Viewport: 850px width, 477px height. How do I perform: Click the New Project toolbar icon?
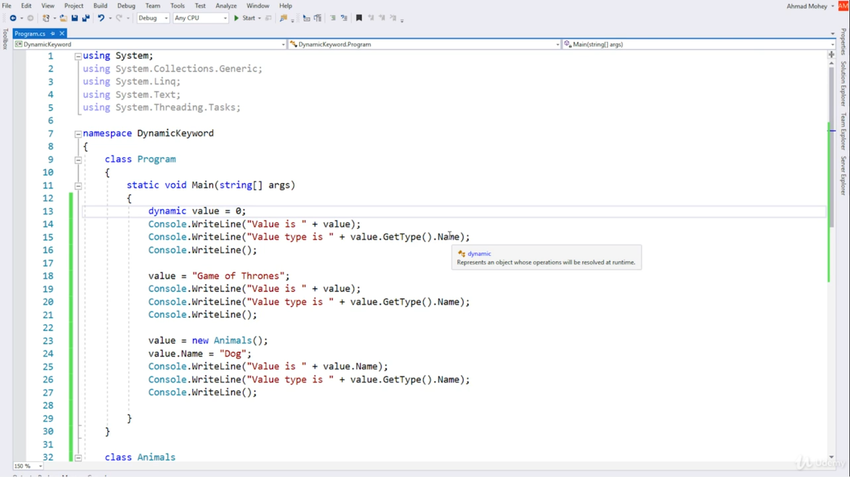46,18
